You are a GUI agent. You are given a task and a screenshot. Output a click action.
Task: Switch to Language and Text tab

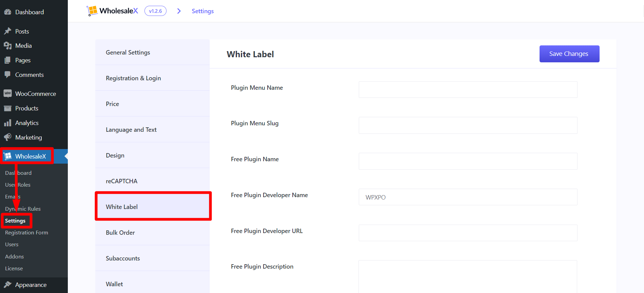pyautogui.click(x=152, y=129)
